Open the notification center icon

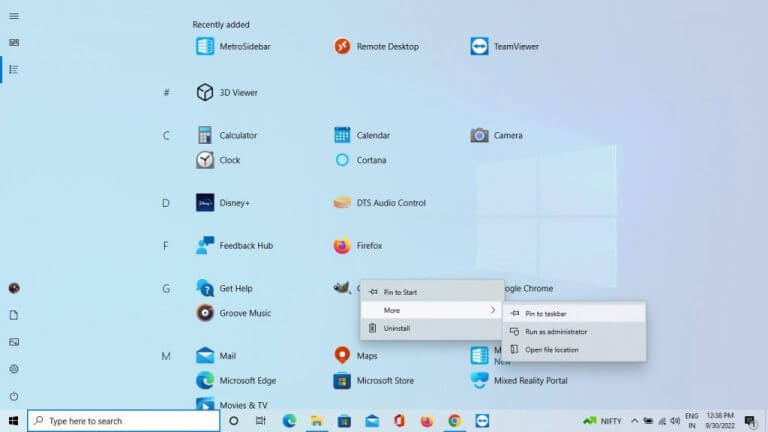(x=750, y=421)
